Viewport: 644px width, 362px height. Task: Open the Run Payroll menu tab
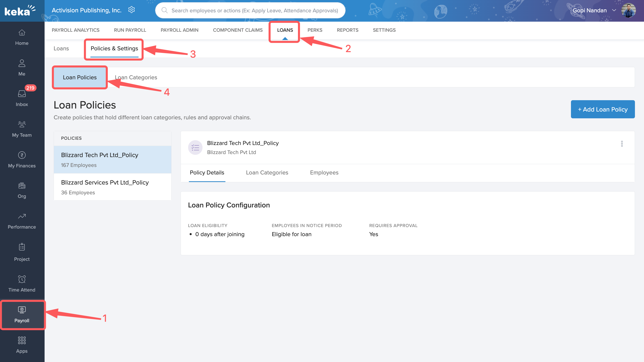pos(130,30)
